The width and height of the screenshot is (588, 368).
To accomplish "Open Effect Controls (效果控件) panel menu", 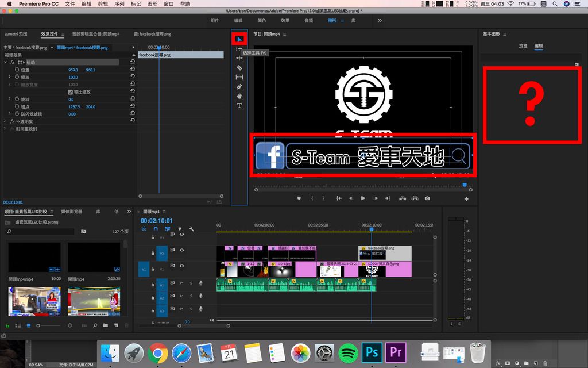I will pos(63,34).
